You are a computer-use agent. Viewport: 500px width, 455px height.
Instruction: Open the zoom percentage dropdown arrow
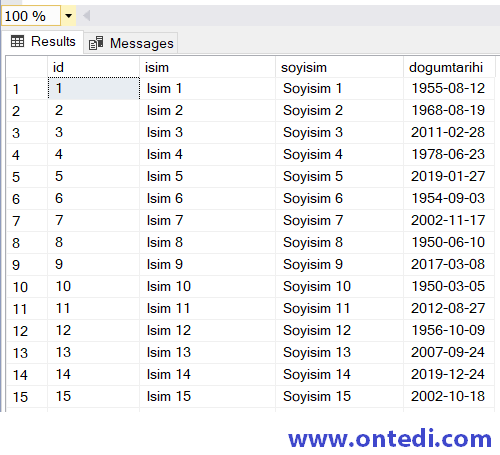[x=68, y=16]
